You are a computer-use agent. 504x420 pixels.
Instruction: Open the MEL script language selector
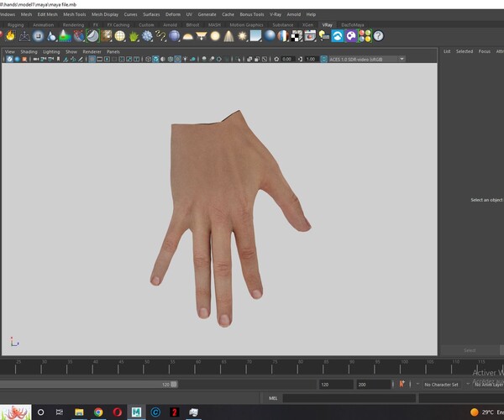point(273,398)
